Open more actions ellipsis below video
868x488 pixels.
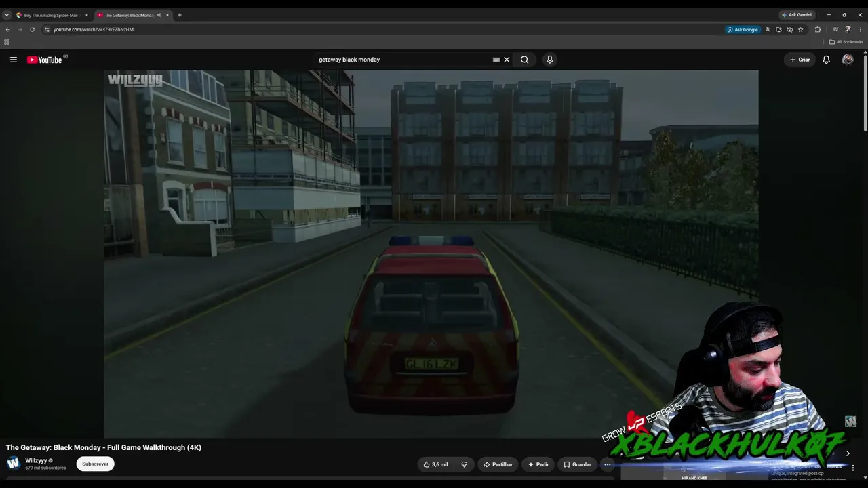608,464
